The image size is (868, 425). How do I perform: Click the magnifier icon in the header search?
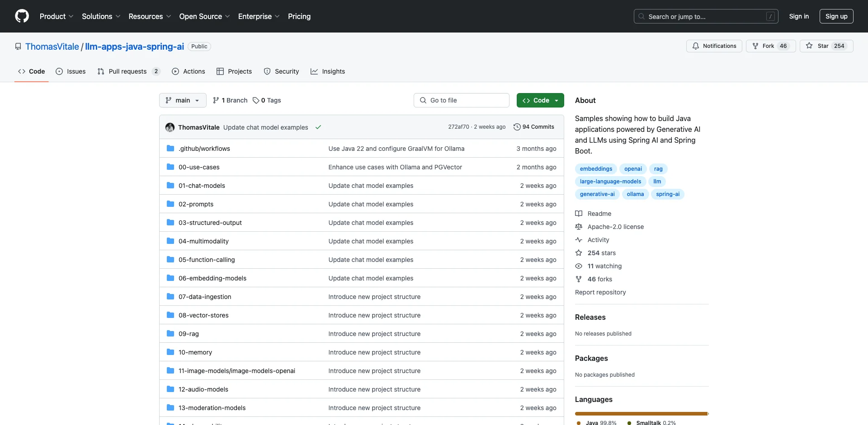click(x=641, y=16)
